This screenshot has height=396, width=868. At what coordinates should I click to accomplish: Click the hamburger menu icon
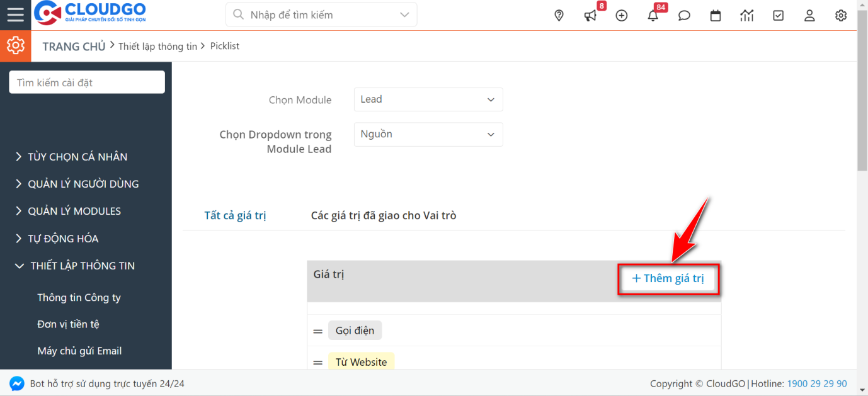(15, 15)
